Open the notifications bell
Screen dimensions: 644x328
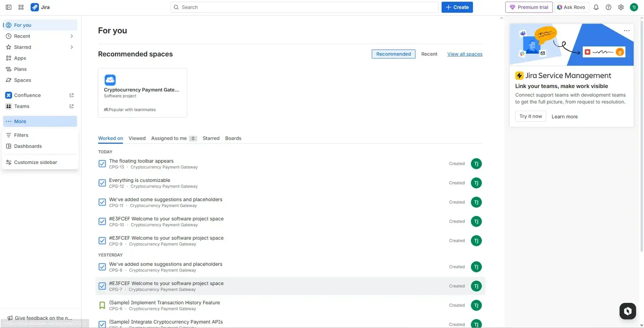(x=596, y=7)
